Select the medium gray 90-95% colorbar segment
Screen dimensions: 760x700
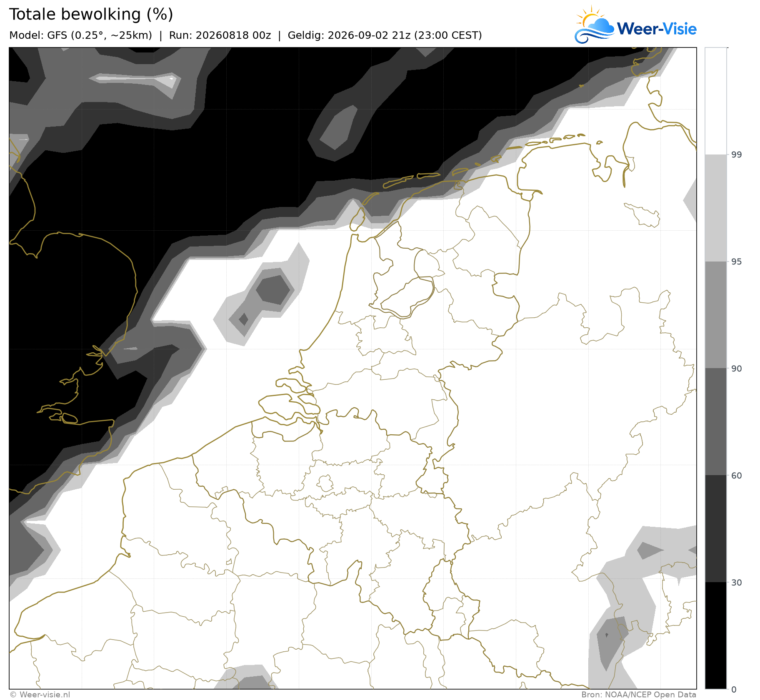tap(715, 315)
